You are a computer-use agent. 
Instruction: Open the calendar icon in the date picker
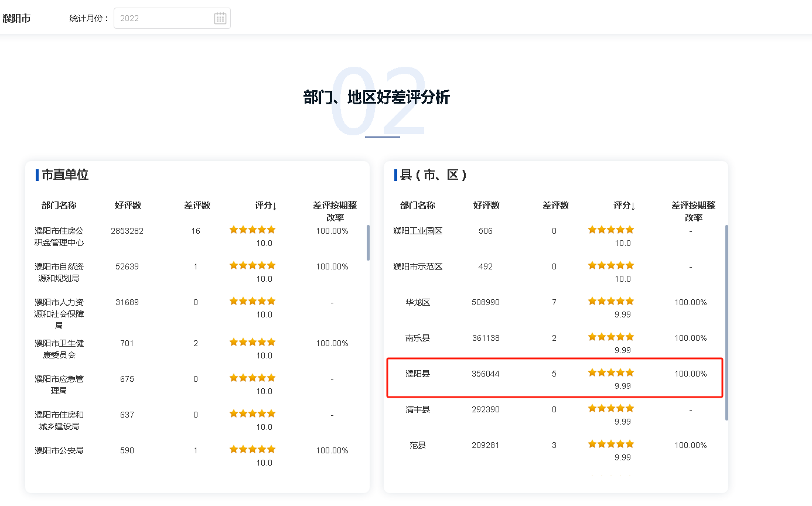tap(220, 18)
